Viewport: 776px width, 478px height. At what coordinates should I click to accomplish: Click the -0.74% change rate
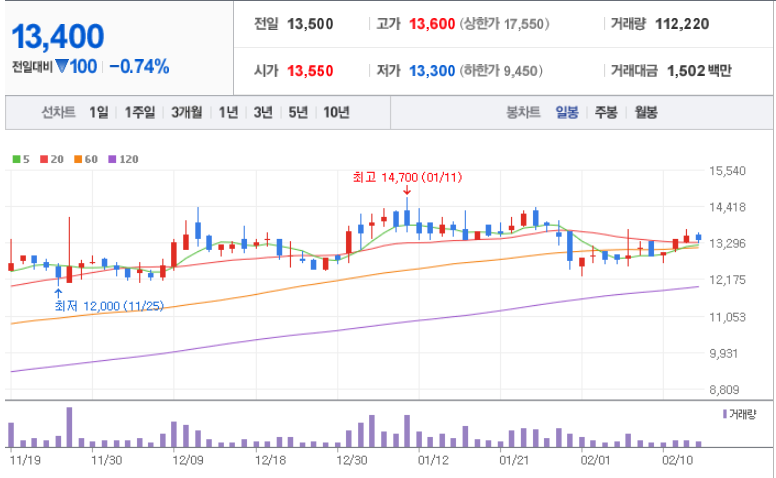139,66
